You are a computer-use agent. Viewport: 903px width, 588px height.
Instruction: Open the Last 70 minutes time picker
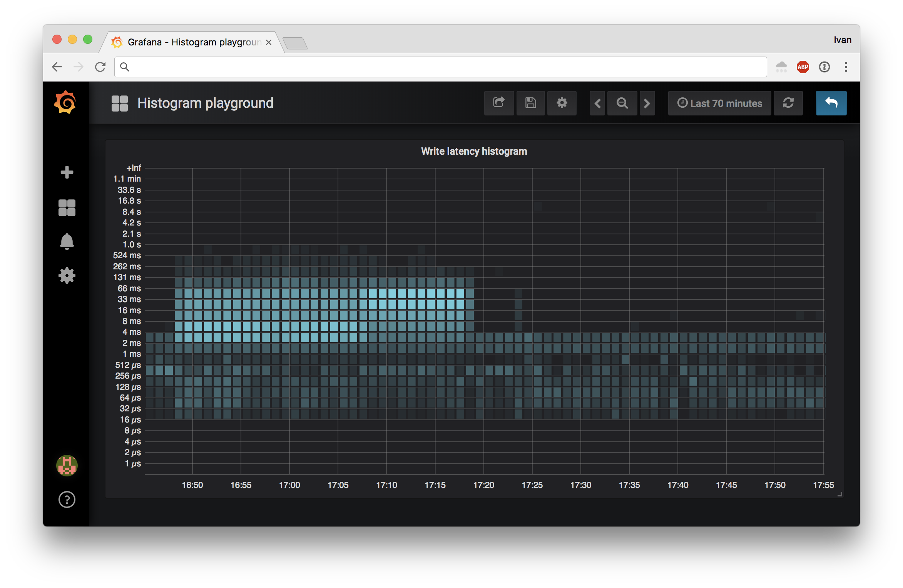pos(719,103)
